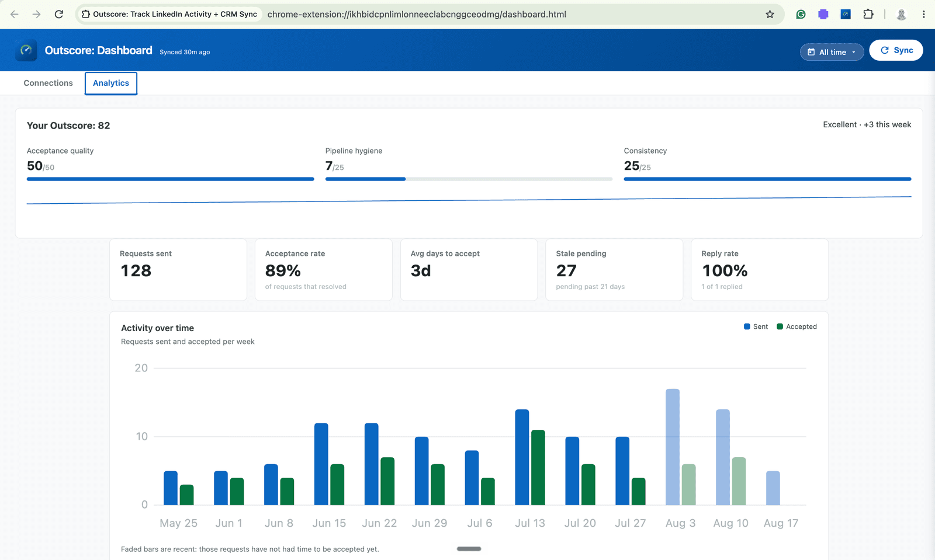Click the Jun 22 green accepted bar
Viewport: 935px width, 560px height.
pyautogui.click(x=387, y=481)
